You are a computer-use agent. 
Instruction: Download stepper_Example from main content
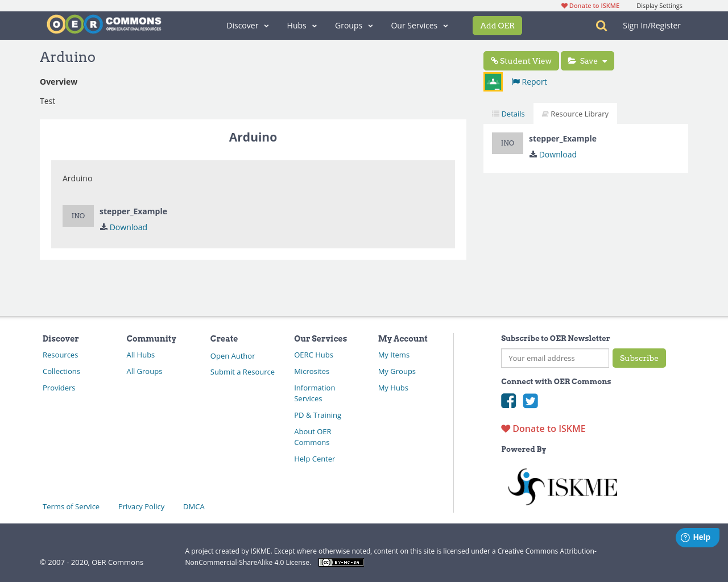click(128, 227)
